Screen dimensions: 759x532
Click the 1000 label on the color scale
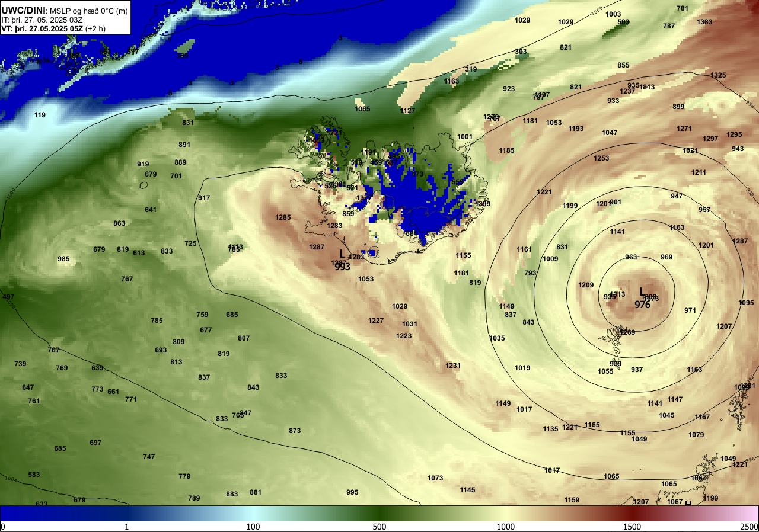coord(505,527)
